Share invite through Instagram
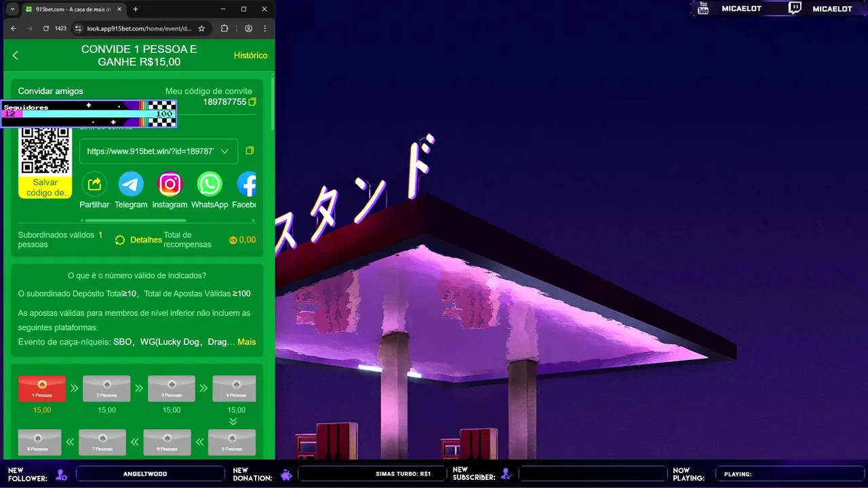The height and width of the screenshot is (488, 868). [170, 184]
